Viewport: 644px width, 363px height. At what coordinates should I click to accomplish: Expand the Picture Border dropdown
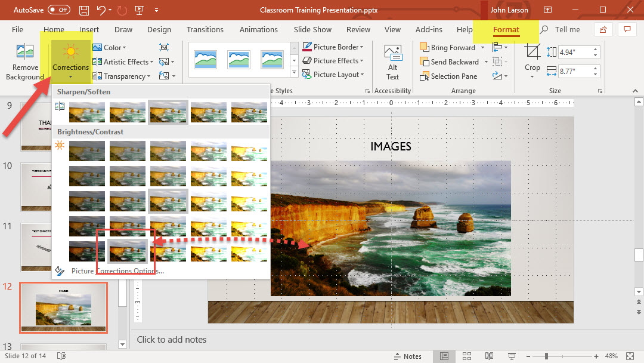coord(362,47)
